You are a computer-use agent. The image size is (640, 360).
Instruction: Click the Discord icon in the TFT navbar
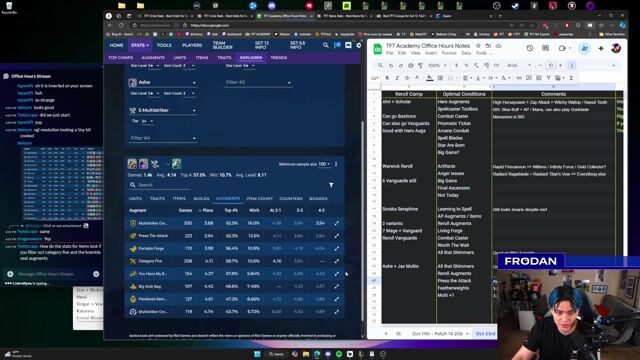tap(348, 45)
